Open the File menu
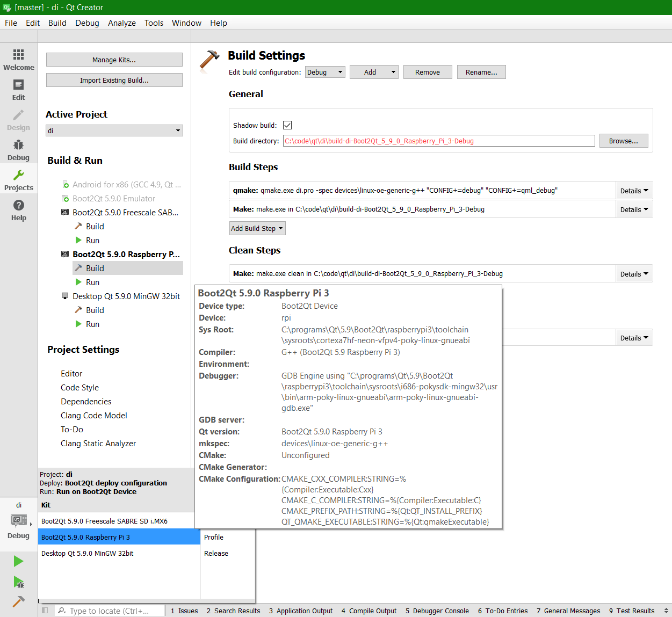The width and height of the screenshot is (672, 617). [11, 23]
